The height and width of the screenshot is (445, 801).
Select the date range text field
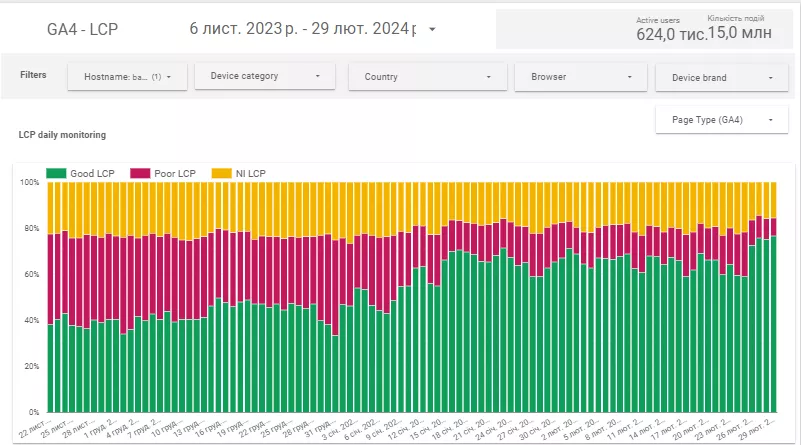click(x=302, y=29)
